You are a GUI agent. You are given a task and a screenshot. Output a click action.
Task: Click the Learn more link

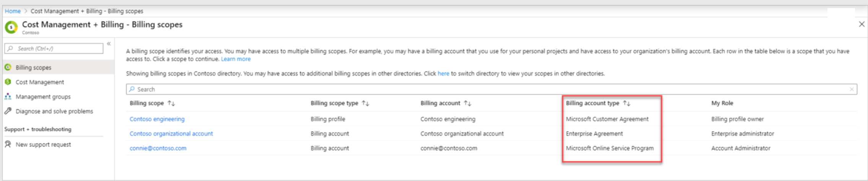236,59
